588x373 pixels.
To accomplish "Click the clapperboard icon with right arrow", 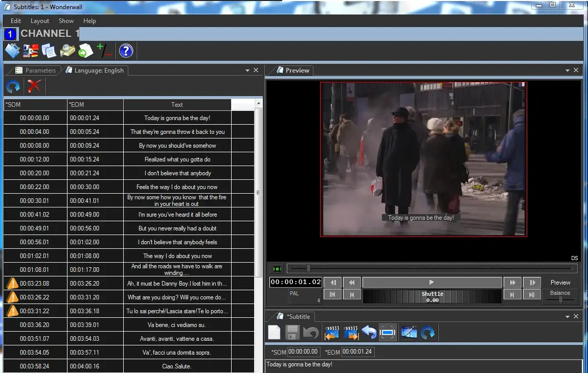I will [351, 333].
